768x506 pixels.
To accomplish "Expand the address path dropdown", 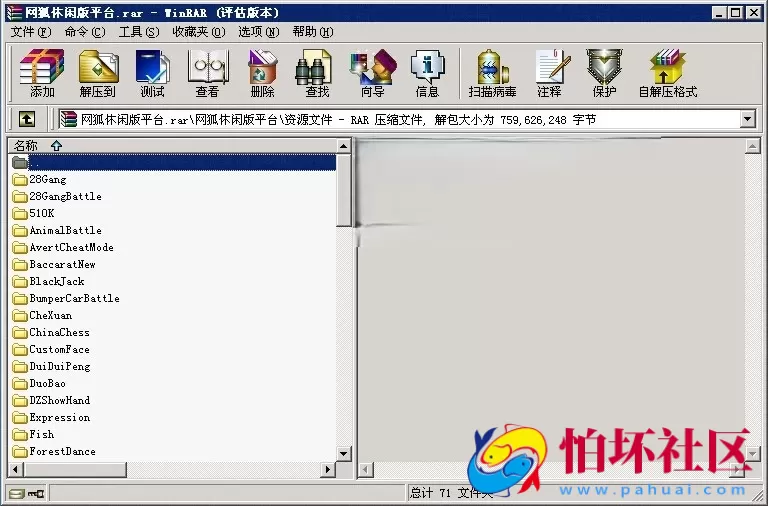I will [747, 119].
